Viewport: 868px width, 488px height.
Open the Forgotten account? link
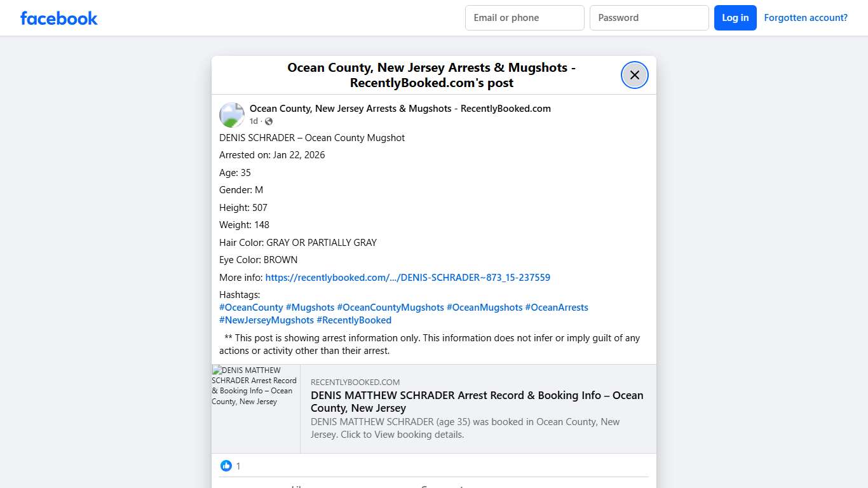pos(805,18)
